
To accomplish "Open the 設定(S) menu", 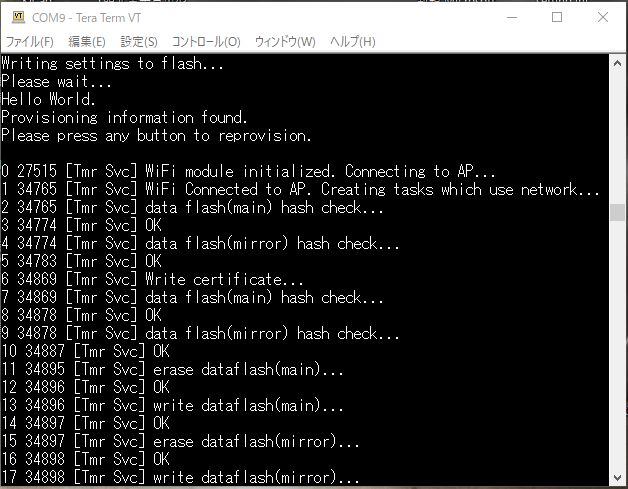I will 139,42.
